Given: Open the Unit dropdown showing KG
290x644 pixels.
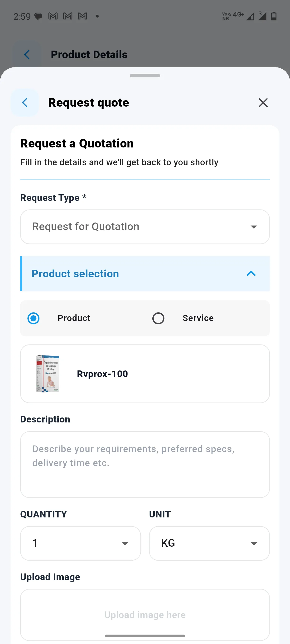Looking at the screenshot, I should [209, 543].
